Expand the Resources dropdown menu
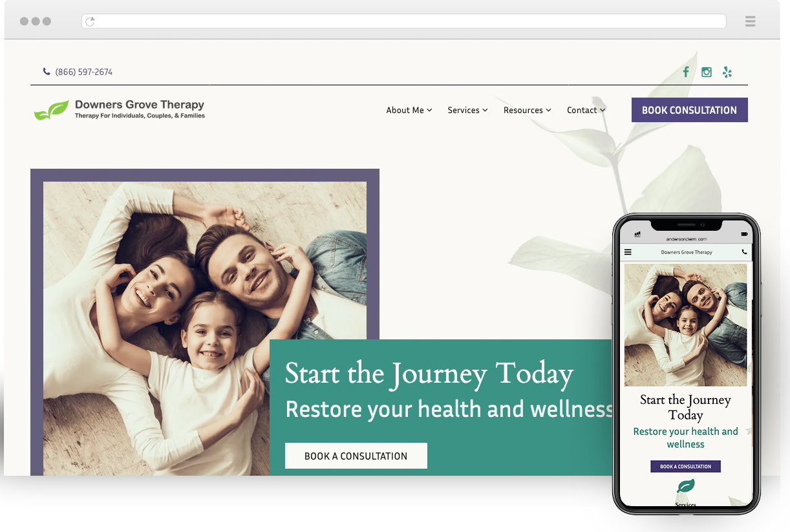The height and width of the screenshot is (532, 790). tap(528, 110)
